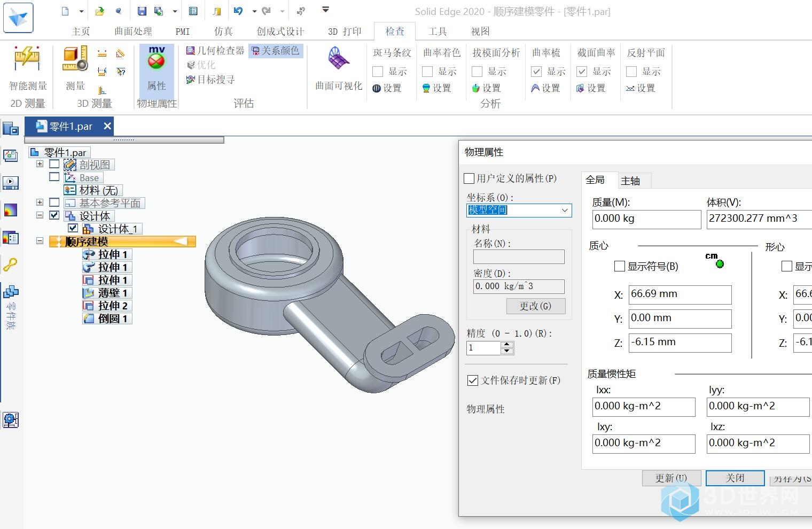Click the 3D 测量 measure tool icon

pos(75,59)
